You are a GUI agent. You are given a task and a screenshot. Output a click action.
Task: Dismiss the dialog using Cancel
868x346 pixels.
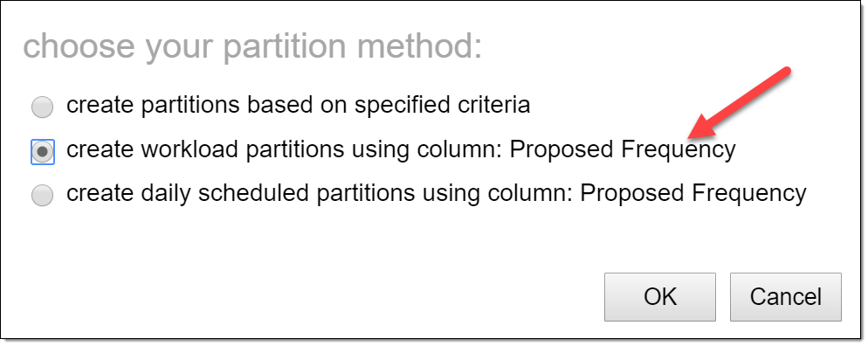coord(786,297)
